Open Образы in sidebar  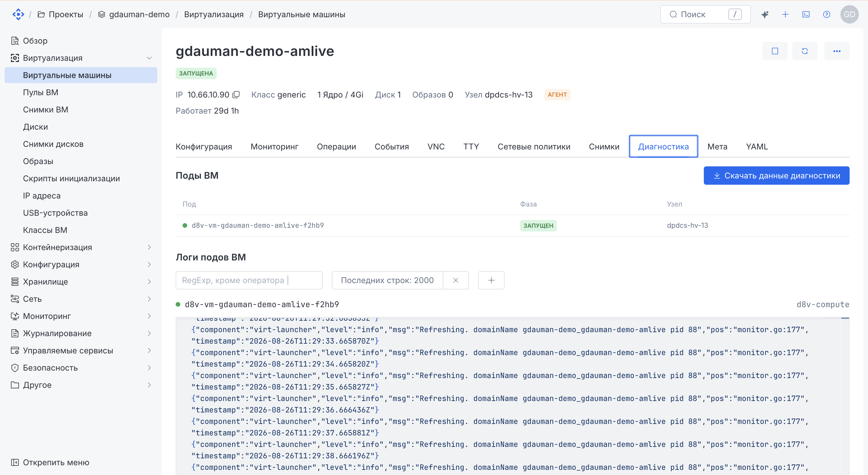[81, 161]
